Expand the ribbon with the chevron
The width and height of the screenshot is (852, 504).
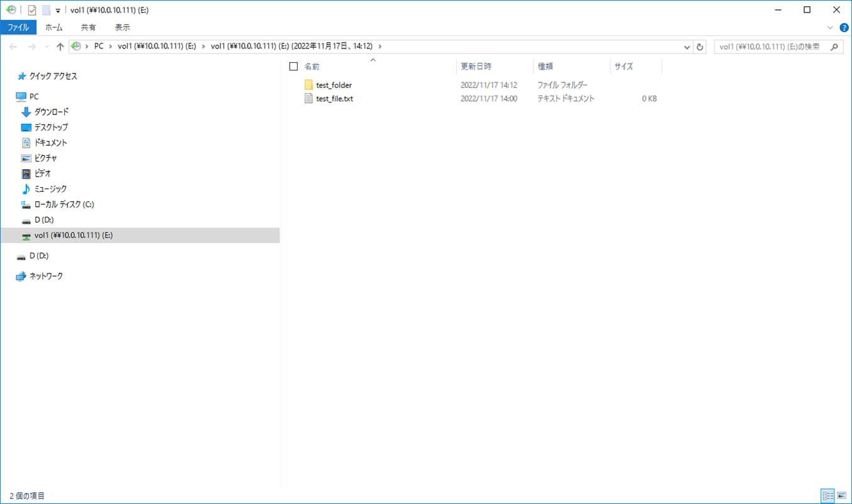point(830,28)
